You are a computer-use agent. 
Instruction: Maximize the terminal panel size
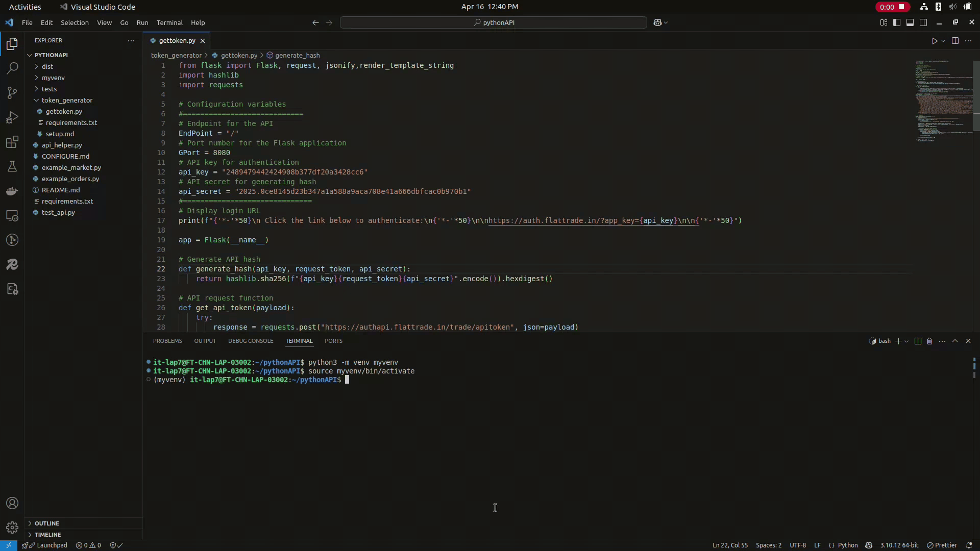955,341
